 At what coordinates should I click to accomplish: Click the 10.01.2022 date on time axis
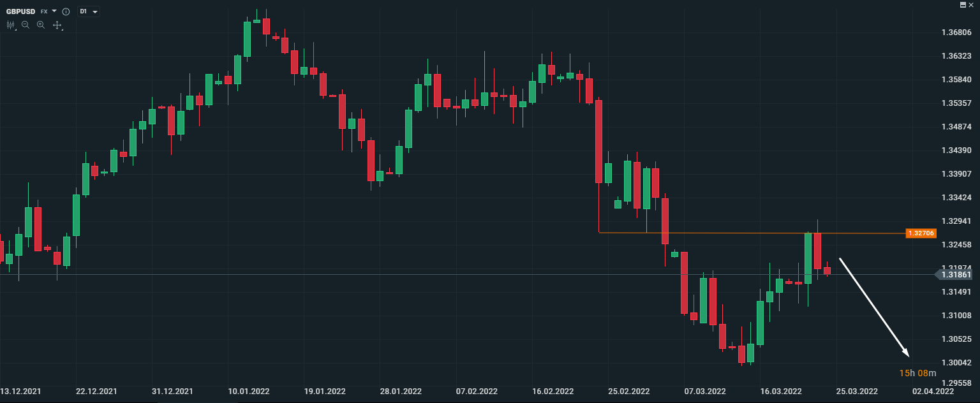pos(248,391)
